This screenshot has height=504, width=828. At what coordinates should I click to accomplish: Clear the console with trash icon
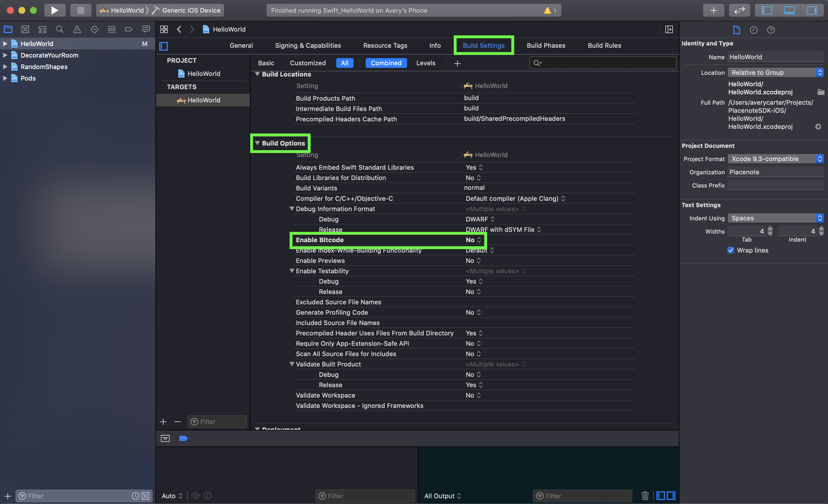point(645,496)
